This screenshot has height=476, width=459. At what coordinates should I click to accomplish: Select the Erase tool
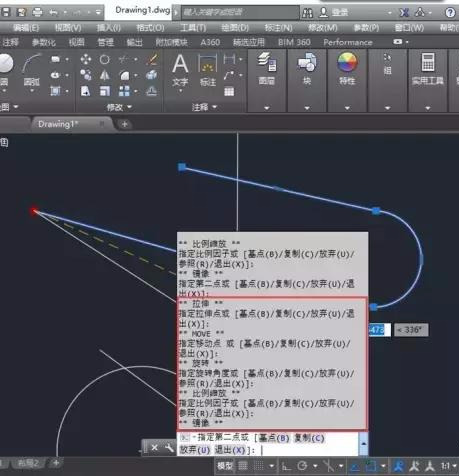click(152, 60)
